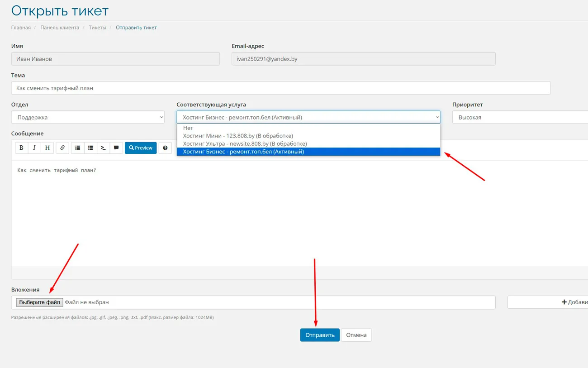588x368 pixels.
Task: Select the Нет option in service list
Action: coord(188,128)
